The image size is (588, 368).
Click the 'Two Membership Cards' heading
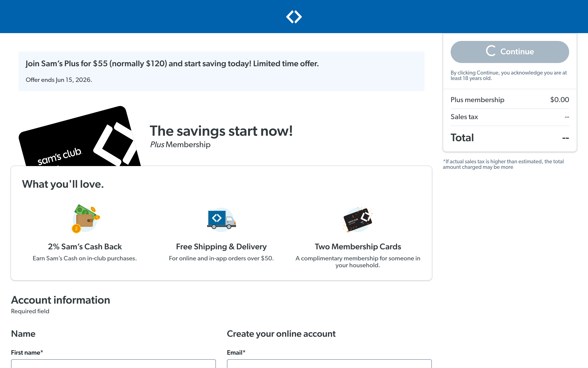pyautogui.click(x=358, y=247)
